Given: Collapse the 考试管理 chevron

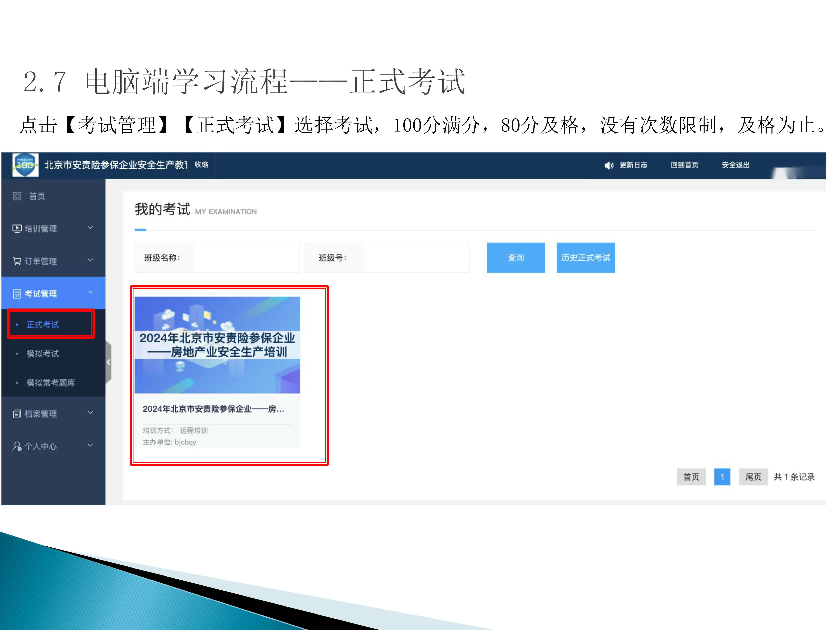Looking at the screenshot, I should click(x=90, y=292).
